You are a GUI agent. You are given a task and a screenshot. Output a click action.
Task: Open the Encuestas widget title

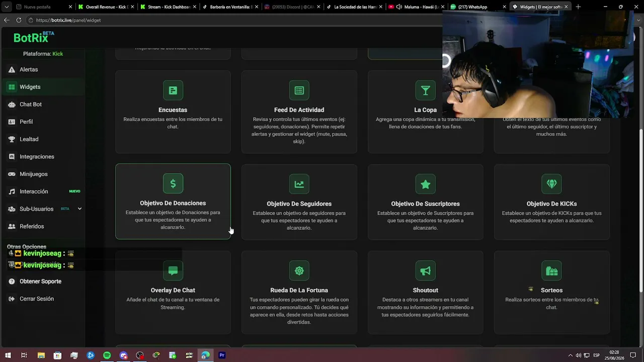(173, 110)
